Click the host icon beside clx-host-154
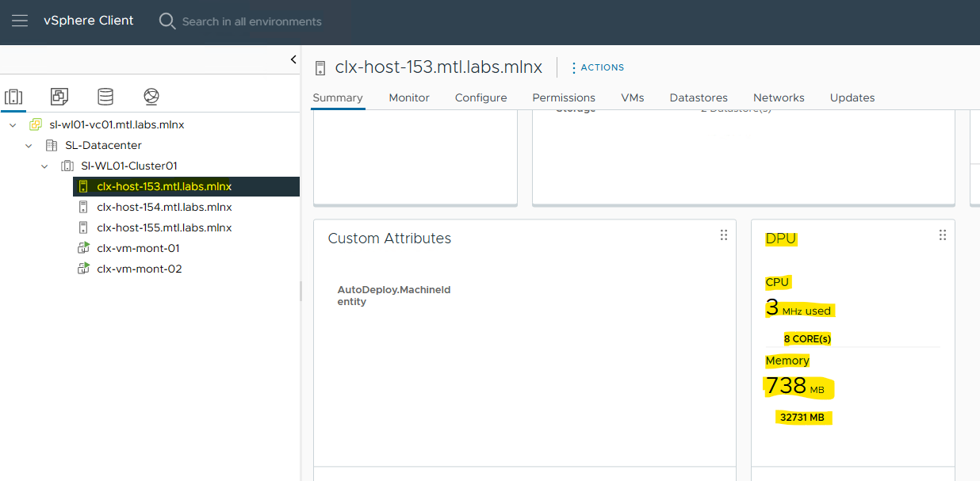Image resolution: width=980 pixels, height=481 pixels. click(83, 207)
